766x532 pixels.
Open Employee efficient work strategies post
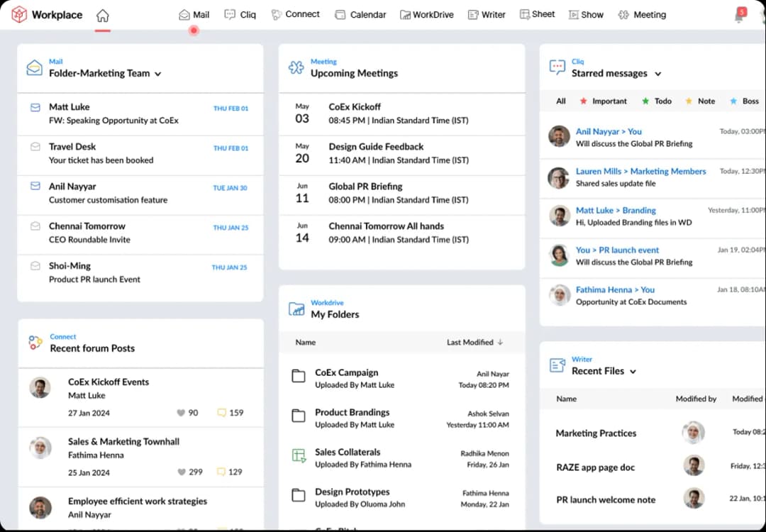point(138,501)
